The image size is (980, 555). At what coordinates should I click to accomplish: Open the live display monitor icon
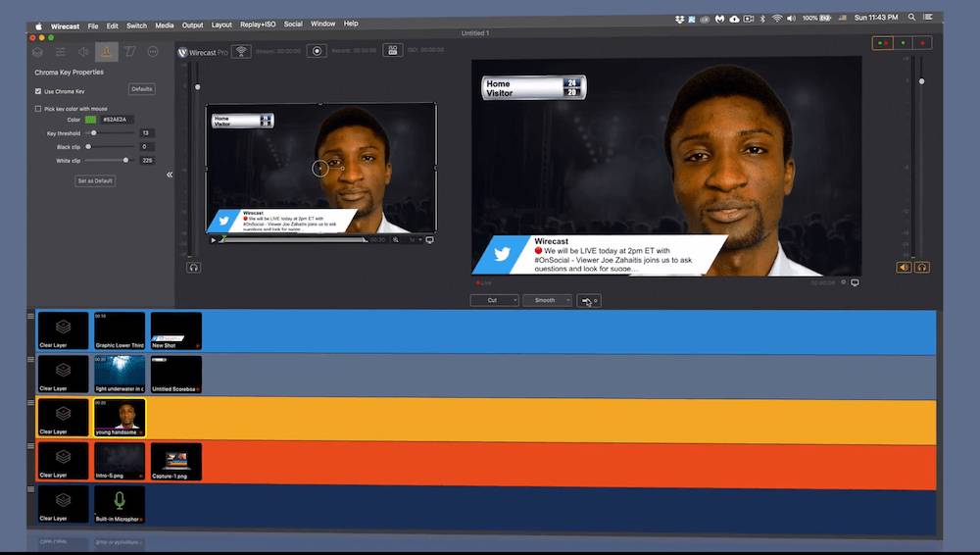click(855, 282)
